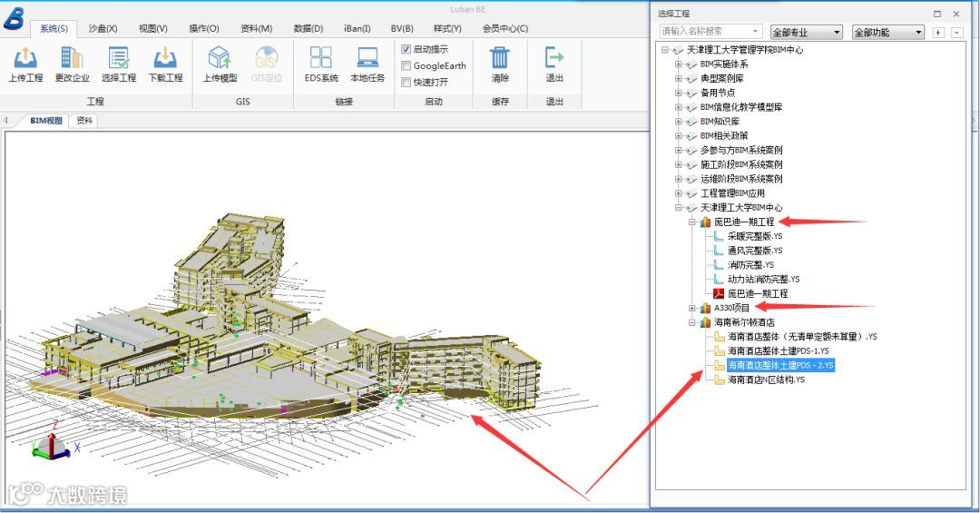The image size is (980, 513).
Task: Click the 下载工程 download project icon
Action: [x=165, y=58]
